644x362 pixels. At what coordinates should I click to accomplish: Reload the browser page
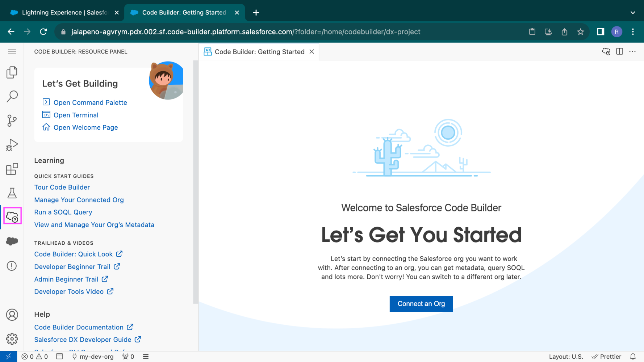[x=43, y=32]
